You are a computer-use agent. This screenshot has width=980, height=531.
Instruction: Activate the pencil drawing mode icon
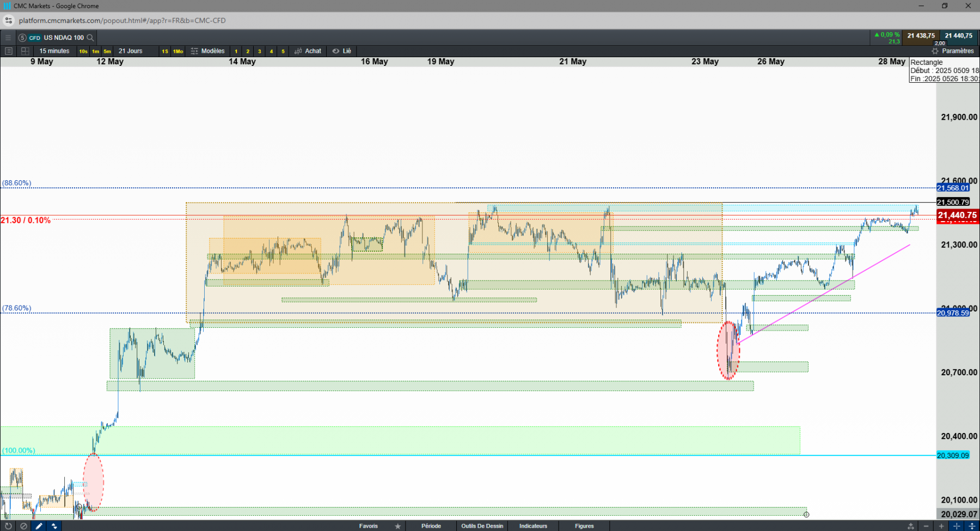tap(39, 526)
